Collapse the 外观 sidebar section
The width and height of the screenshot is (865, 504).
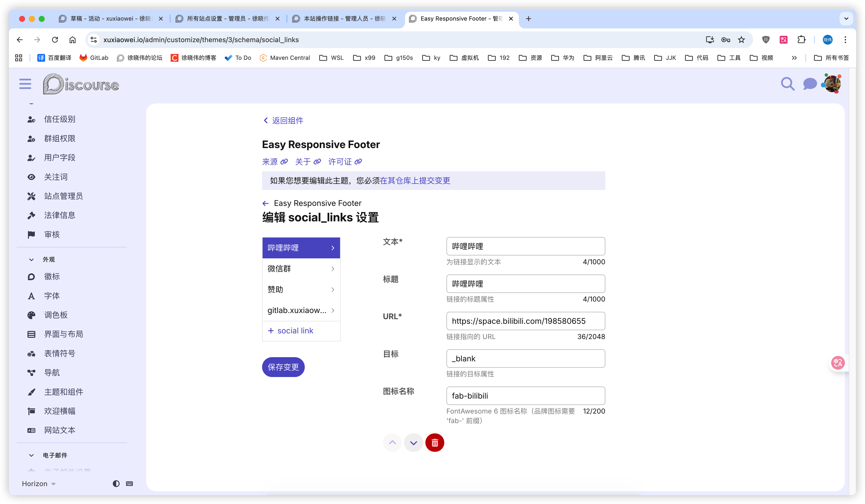tap(32, 259)
